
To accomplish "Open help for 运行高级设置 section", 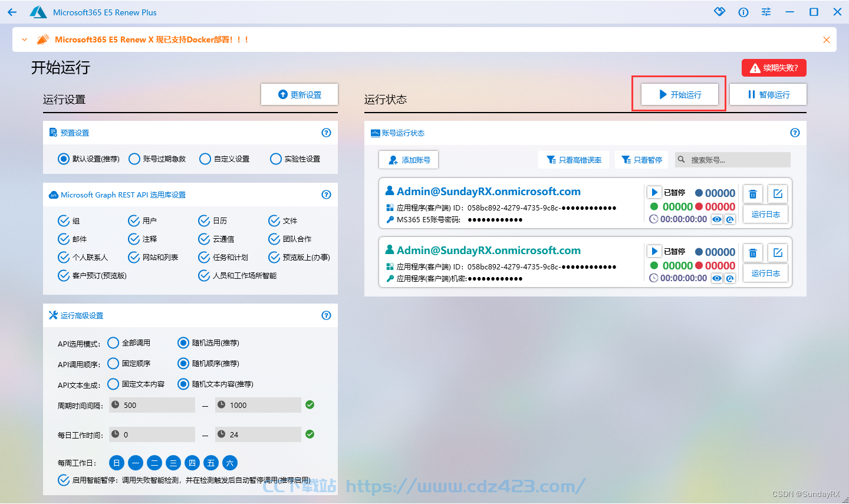I will coord(326,315).
